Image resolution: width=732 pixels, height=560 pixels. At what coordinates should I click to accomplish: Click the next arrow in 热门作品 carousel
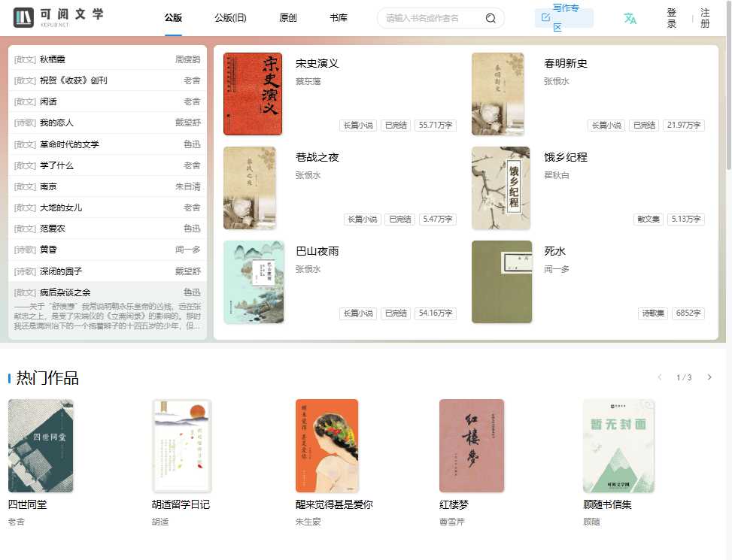(709, 378)
